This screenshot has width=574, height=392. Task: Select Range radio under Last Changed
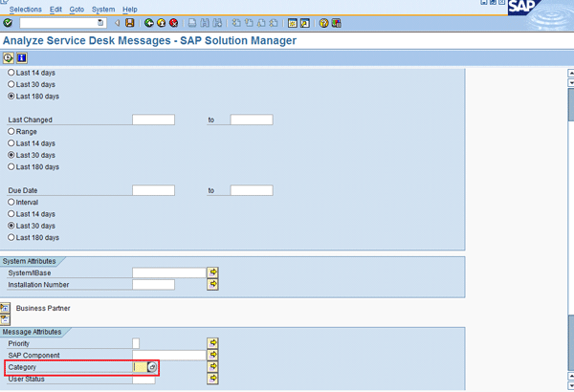[x=11, y=131]
